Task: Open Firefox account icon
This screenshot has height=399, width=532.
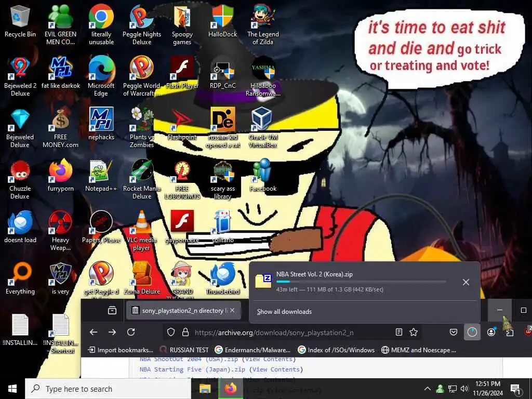Action: point(491,332)
